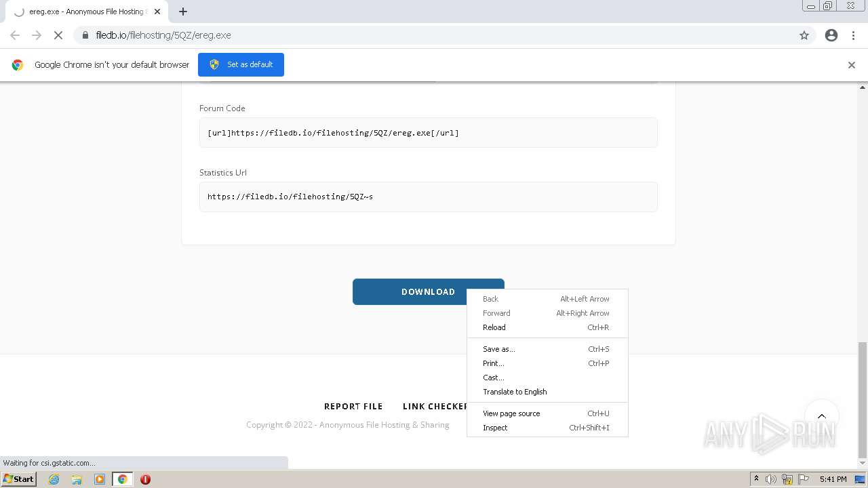The width and height of the screenshot is (868, 488).
Task: Choose Inspect from the context menu
Action: [x=547, y=428]
